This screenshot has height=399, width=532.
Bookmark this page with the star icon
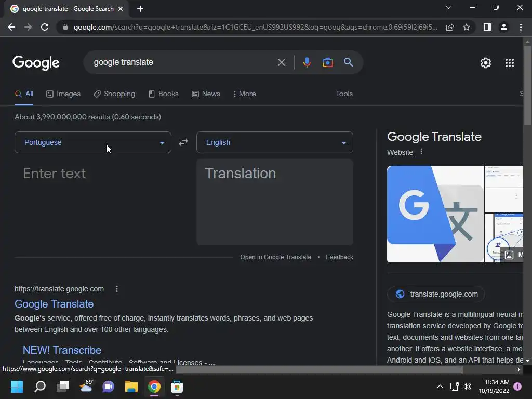[467, 27]
